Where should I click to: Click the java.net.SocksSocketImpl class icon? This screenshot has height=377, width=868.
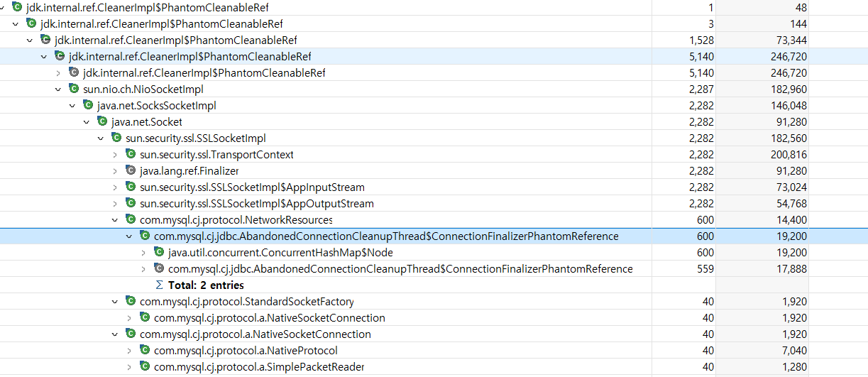pyautogui.click(x=88, y=105)
